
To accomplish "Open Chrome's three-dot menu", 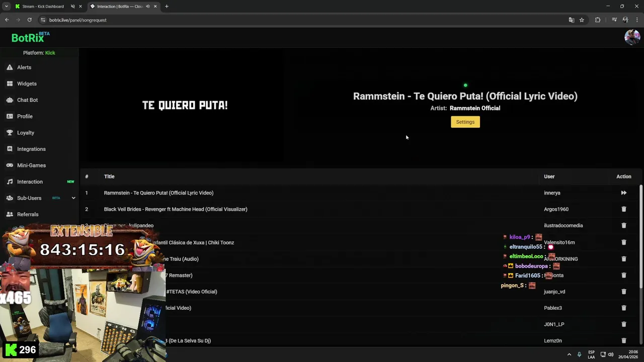I will click(x=637, y=20).
